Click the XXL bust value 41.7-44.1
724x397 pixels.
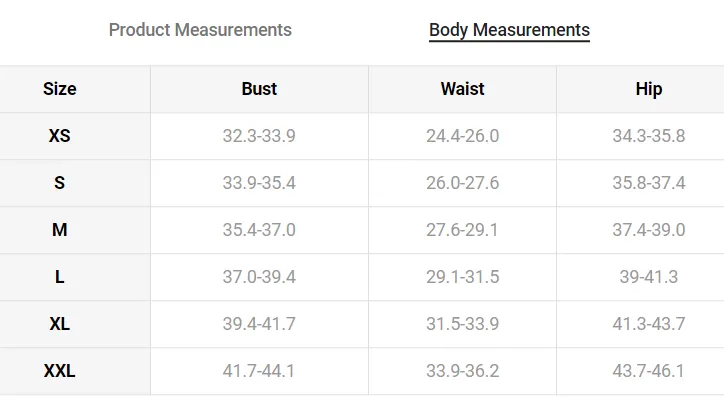point(259,371)
